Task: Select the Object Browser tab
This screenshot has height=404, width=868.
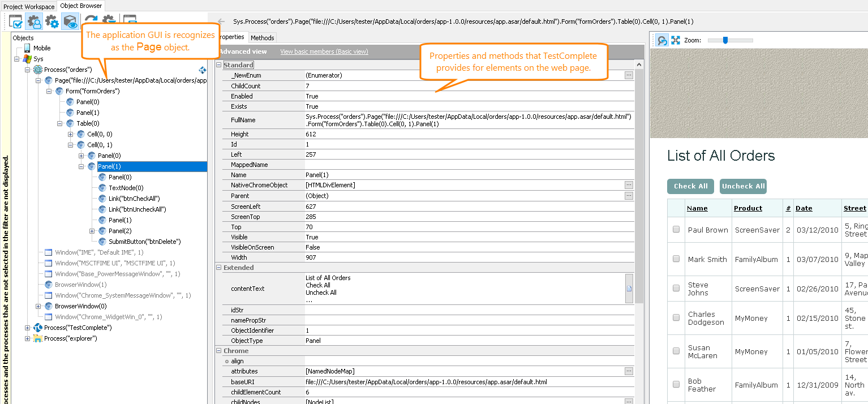Action: 81,6
